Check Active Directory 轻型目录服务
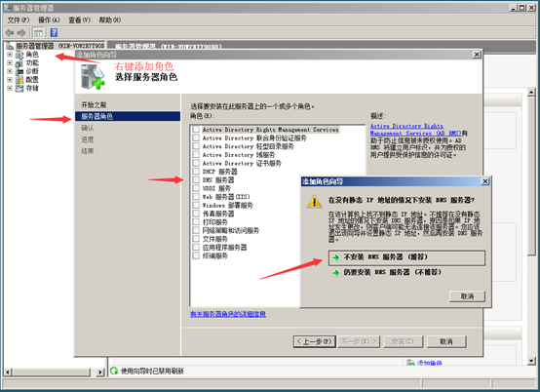This screenshot has height=392, width=540. click(196, 146)
